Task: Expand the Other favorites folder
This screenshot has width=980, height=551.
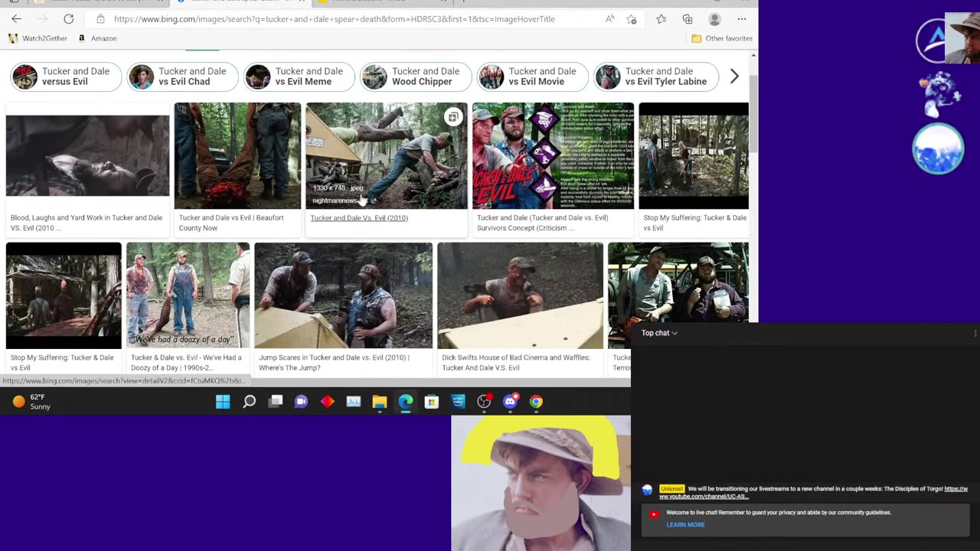Action: 722,38
